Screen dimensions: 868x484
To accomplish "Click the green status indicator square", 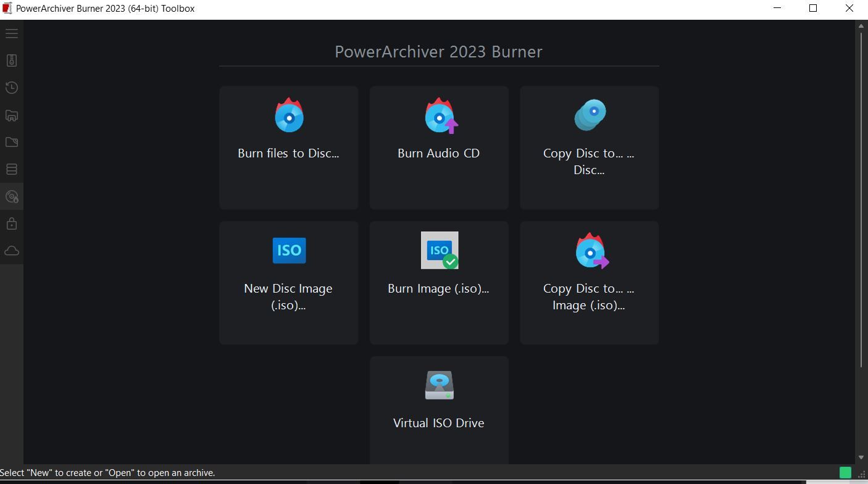I will coord(845,472).
